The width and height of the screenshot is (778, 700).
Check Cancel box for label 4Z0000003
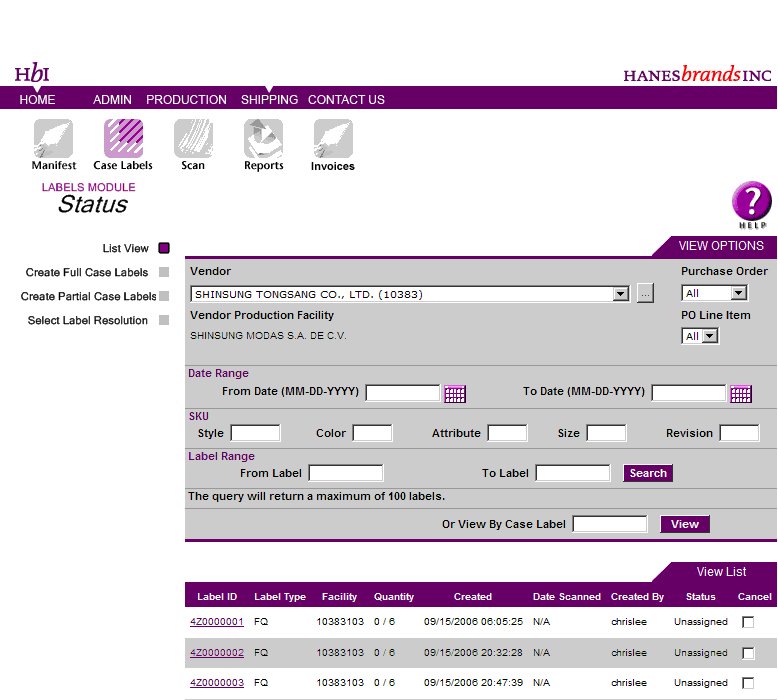748,683
